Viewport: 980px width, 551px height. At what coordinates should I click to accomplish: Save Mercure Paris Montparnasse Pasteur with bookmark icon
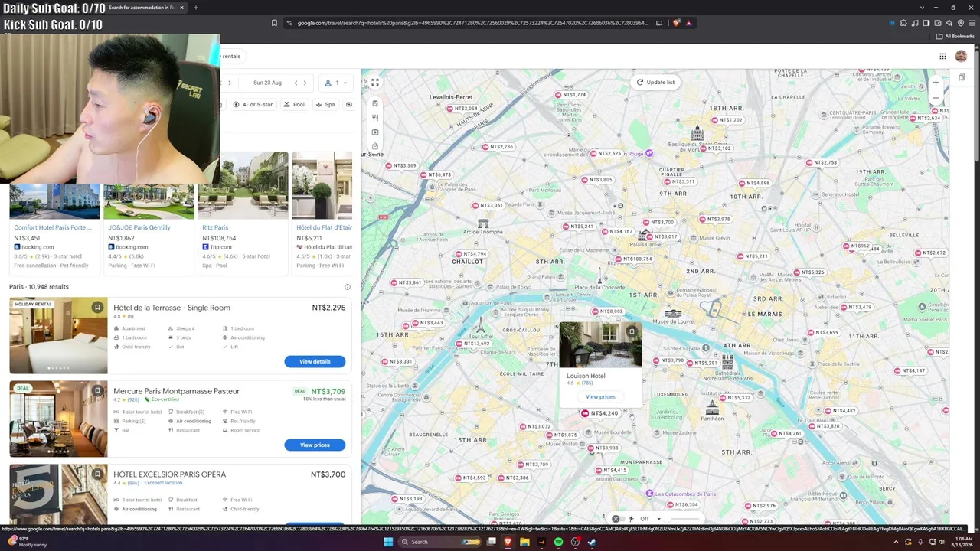(x=97, y=391)
